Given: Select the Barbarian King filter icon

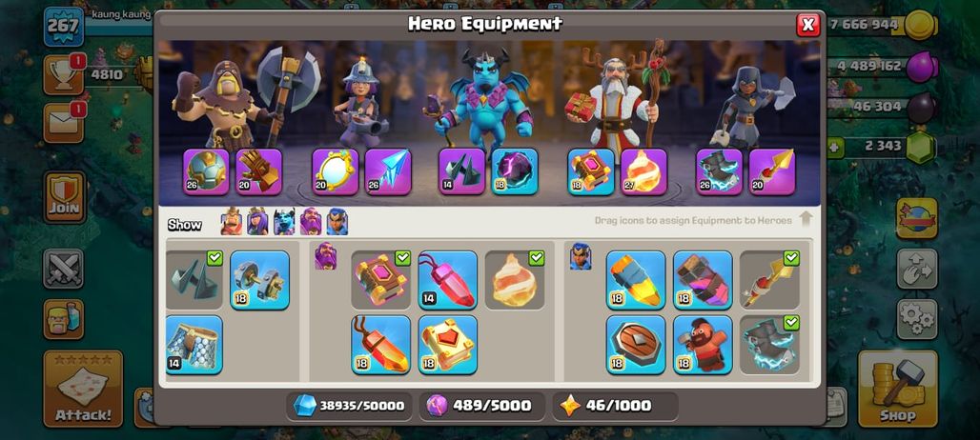Looking at the screenshot, I should coord(232,222).
